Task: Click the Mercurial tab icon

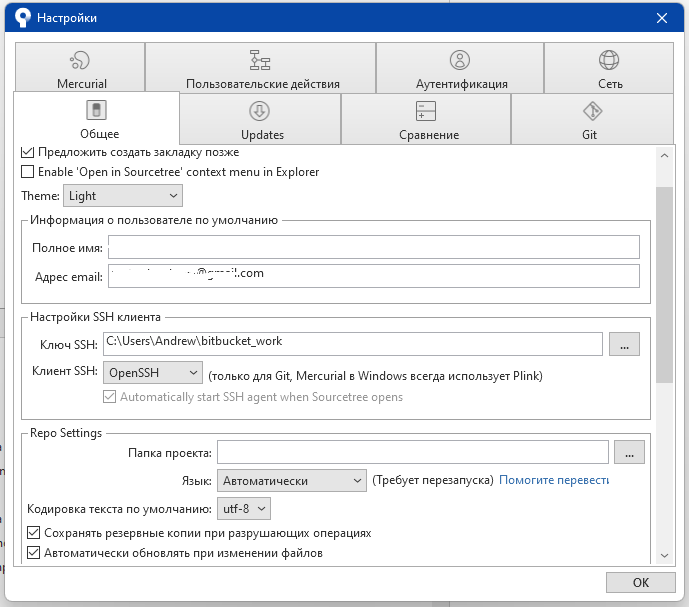Action: click(80, 60)
